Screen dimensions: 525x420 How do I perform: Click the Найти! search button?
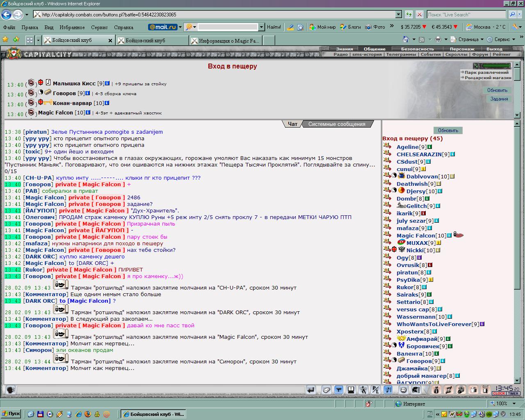pyautogui.click(x=274, y=27)
